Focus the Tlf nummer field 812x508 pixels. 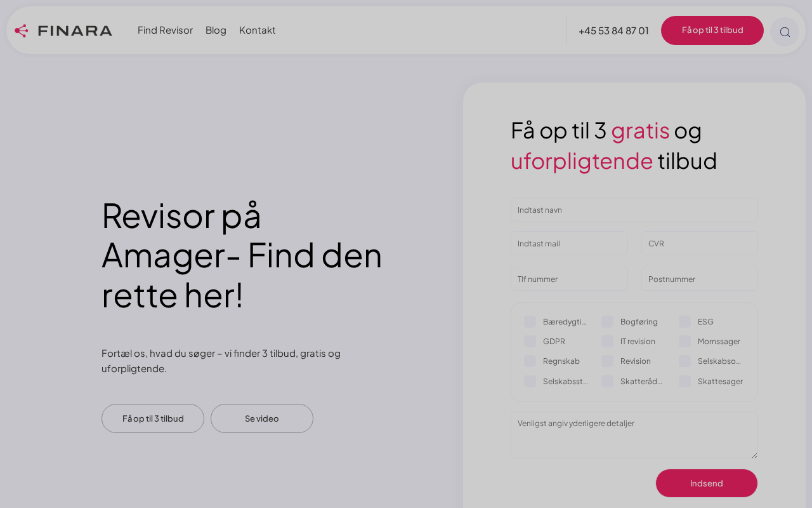(x=569, y=279)
